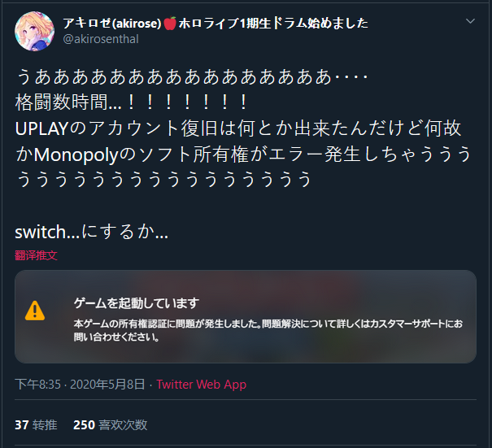Open the アキロゼ(akirose) display name
Screen dimensions: 492x448
(112, 24)
